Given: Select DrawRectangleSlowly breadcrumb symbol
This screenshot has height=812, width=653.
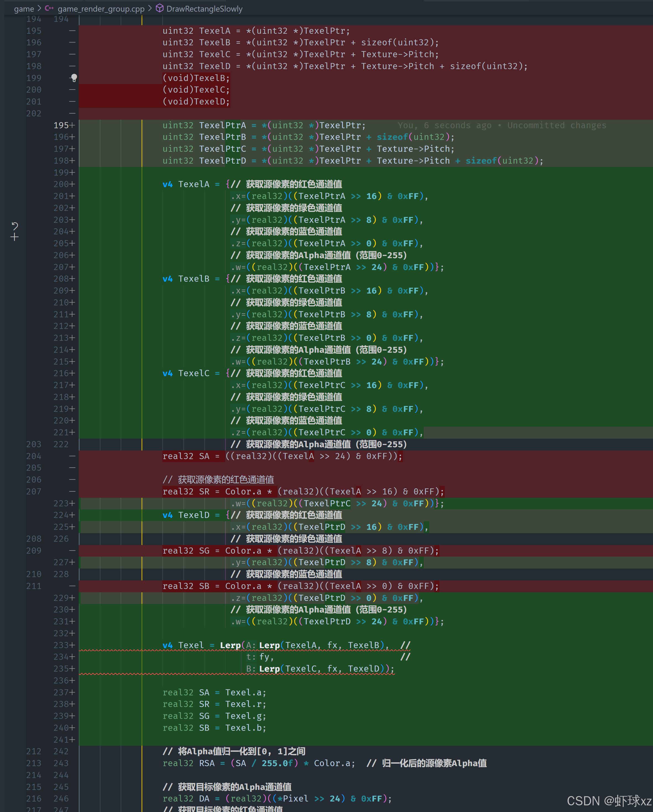Looking at the screenshot, I should [x=204, y=9].
